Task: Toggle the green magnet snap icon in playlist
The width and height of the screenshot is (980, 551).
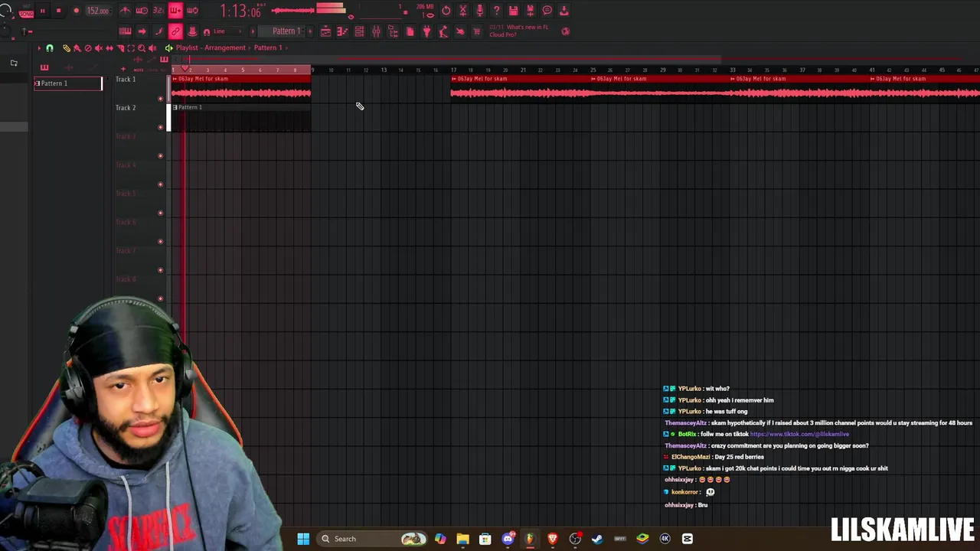Action: click(50, 48)
